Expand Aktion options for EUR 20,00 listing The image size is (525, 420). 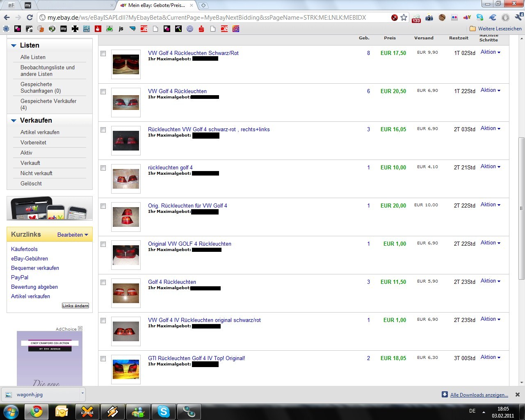[x=491, y=205]
